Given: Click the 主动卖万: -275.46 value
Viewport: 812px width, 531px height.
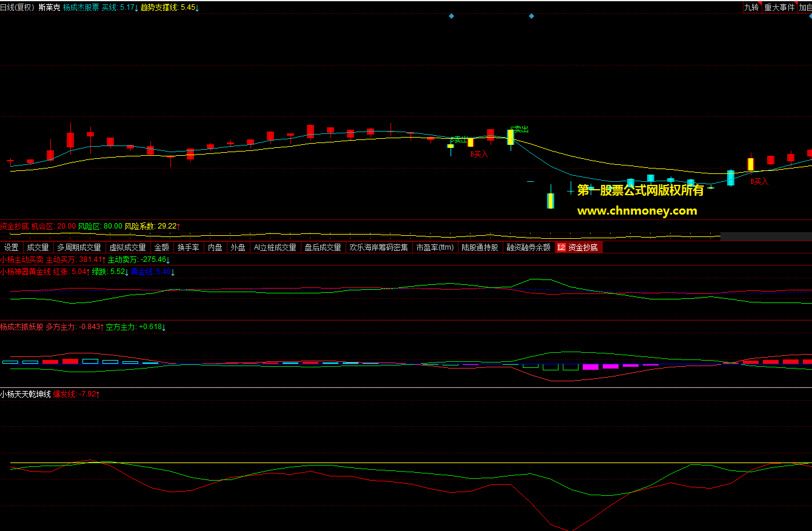Looking at the screenshot, I should pos(139,259).
